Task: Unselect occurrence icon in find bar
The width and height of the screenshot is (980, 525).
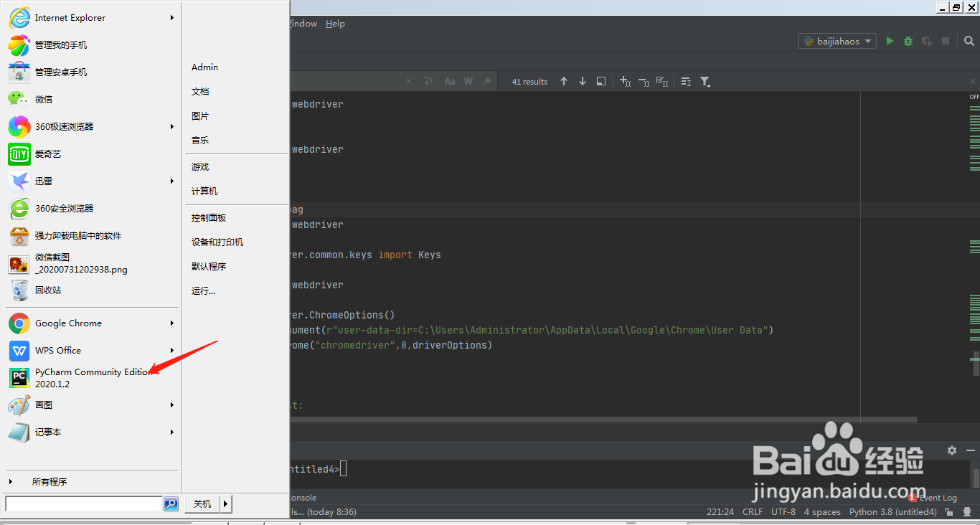Action: (644, 81)
